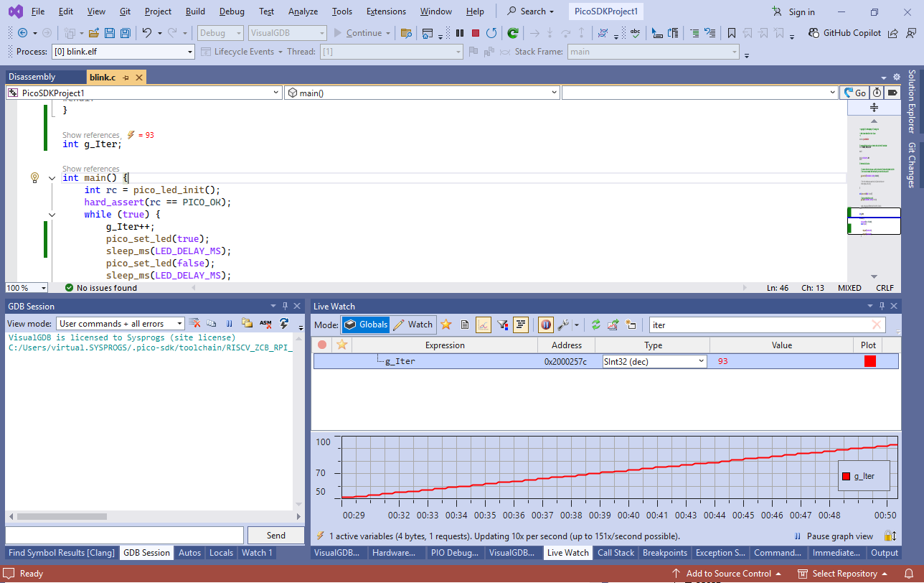924x583 pixels.
Task: Switch Live Watch mode to Globals
Action: (x=366, y=325)
